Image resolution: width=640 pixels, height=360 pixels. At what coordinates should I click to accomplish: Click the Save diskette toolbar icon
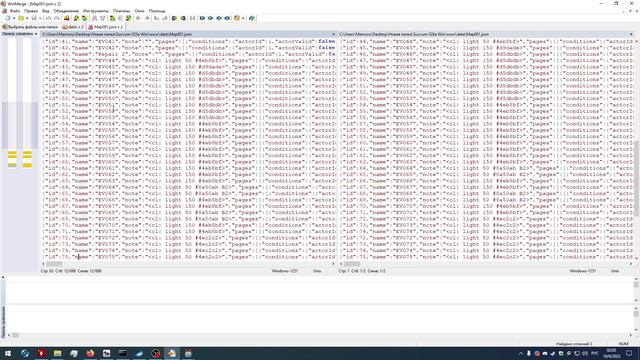34,18
